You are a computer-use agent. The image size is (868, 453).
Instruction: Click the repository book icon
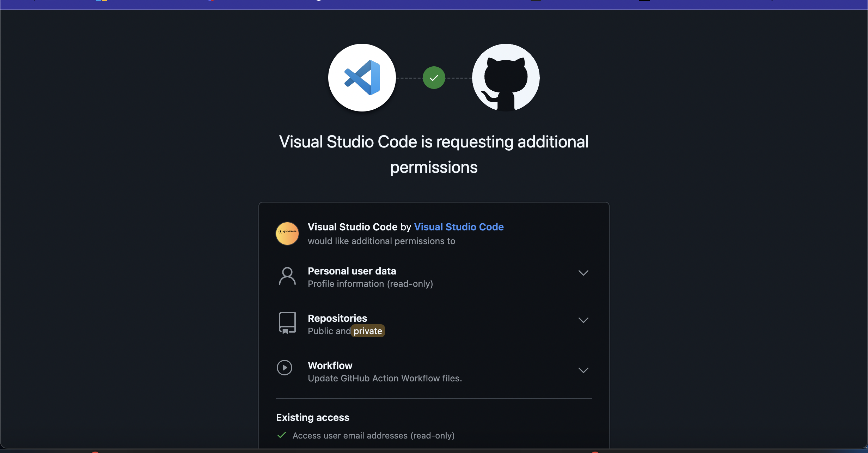(x=287, y=323)
